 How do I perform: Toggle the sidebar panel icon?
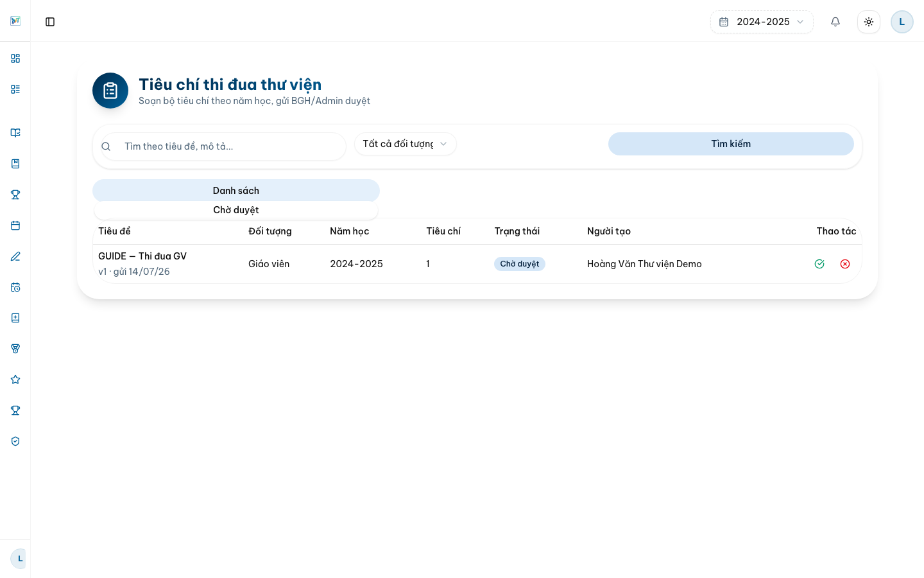[50, 22]
